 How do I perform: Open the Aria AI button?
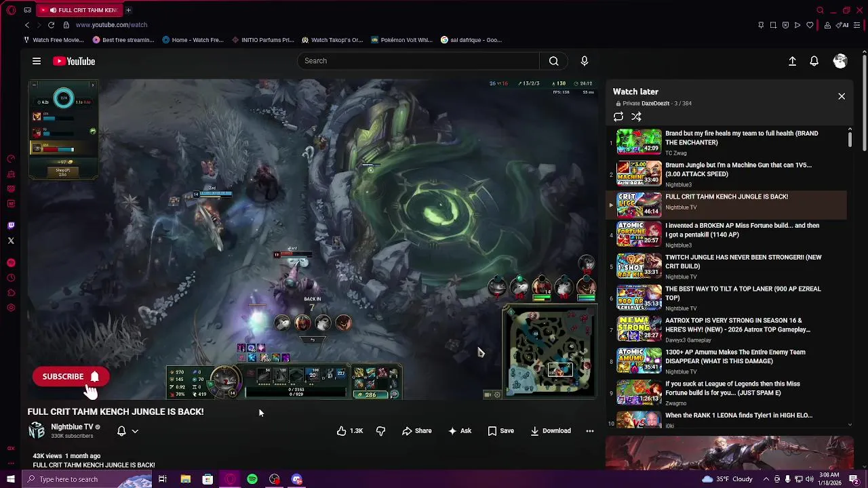[843, 25]
